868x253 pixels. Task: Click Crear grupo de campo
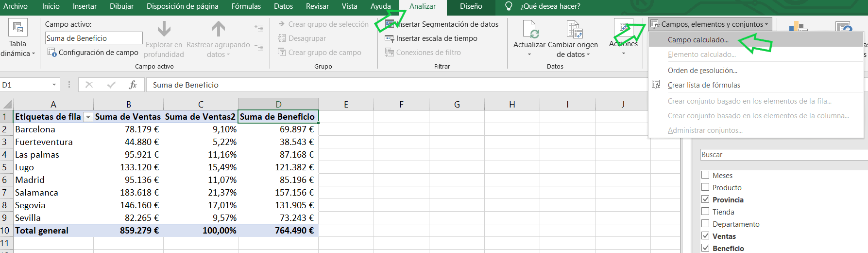[x=320, y=53]
